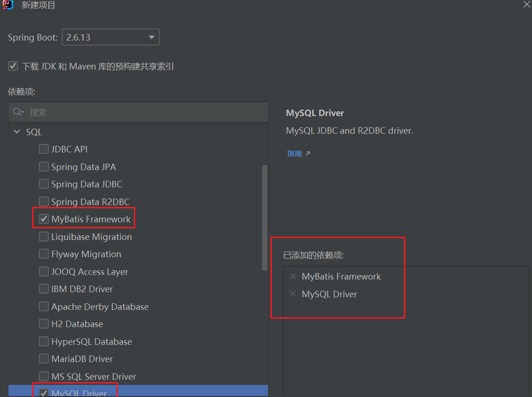Click the search magnifier icon
The height and width of the screenshot is (397, 532).
pos(18,112)
